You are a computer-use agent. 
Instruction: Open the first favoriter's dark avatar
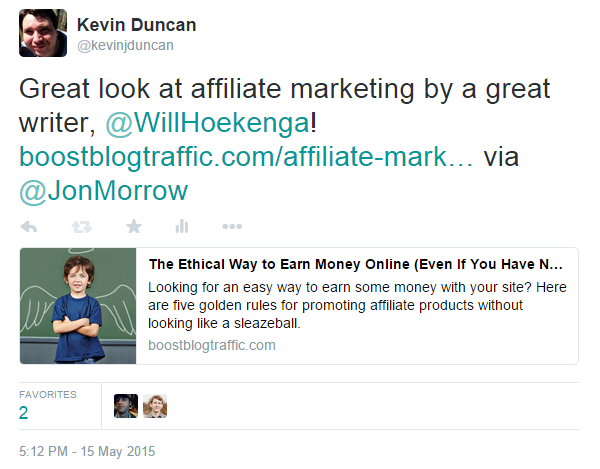click(x=126, y=406)
